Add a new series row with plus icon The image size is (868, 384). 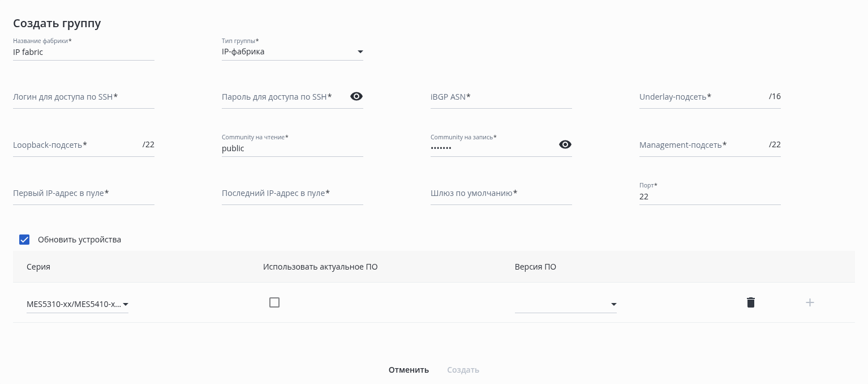(x=810, y=302)
